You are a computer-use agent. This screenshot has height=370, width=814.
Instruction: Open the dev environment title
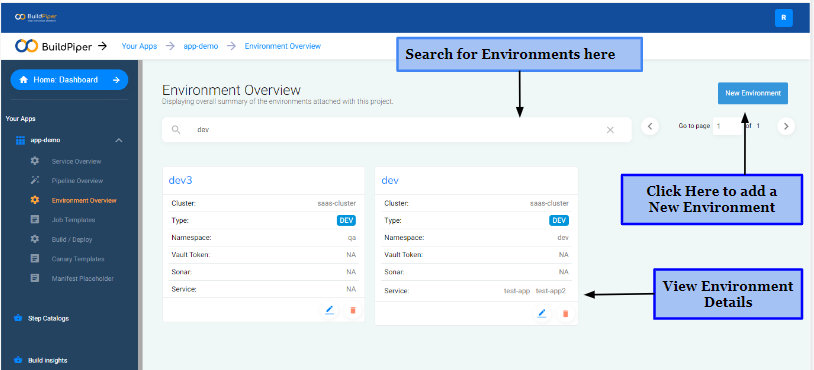click(x=390, y=181)
